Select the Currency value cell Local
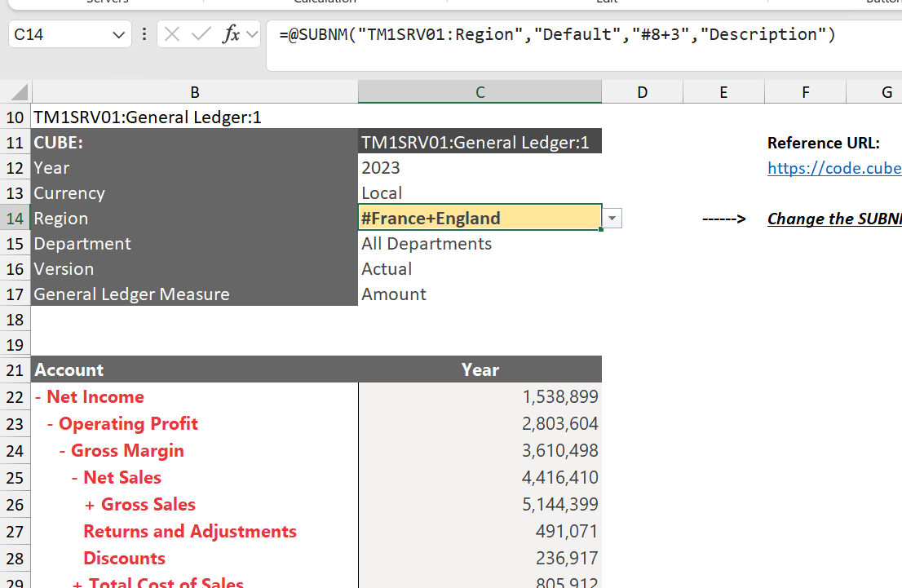The image size is (902, 588). (480, 193)
